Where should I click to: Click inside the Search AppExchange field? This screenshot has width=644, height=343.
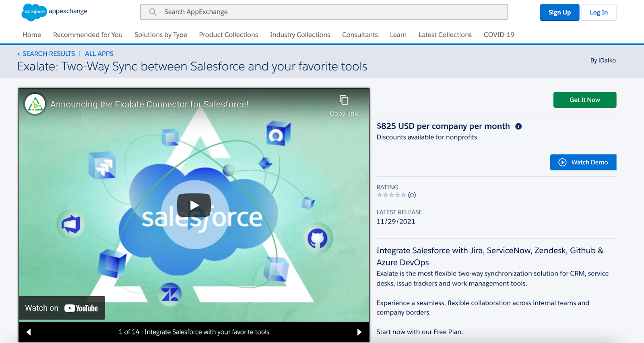(324, 12)
